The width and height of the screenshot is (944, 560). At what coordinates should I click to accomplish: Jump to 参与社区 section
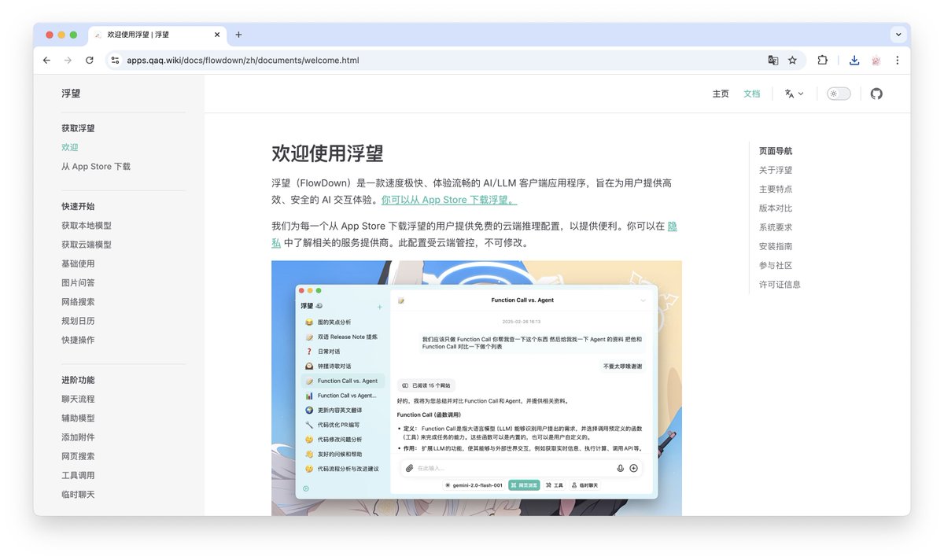[x=776, y=266]
